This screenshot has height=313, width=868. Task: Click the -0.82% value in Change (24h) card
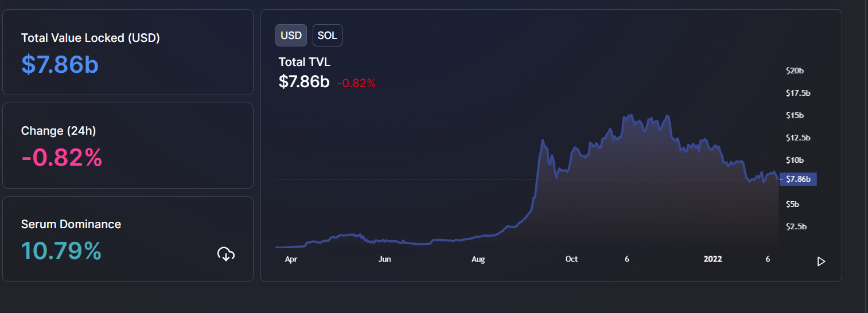[62, 157]
